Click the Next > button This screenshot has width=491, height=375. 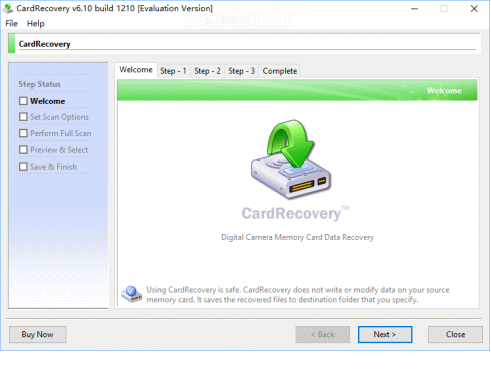(385, 334)
